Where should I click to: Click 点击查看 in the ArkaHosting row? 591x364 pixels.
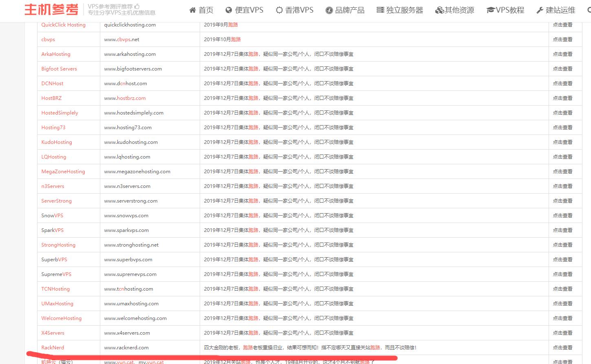[562, 54]
